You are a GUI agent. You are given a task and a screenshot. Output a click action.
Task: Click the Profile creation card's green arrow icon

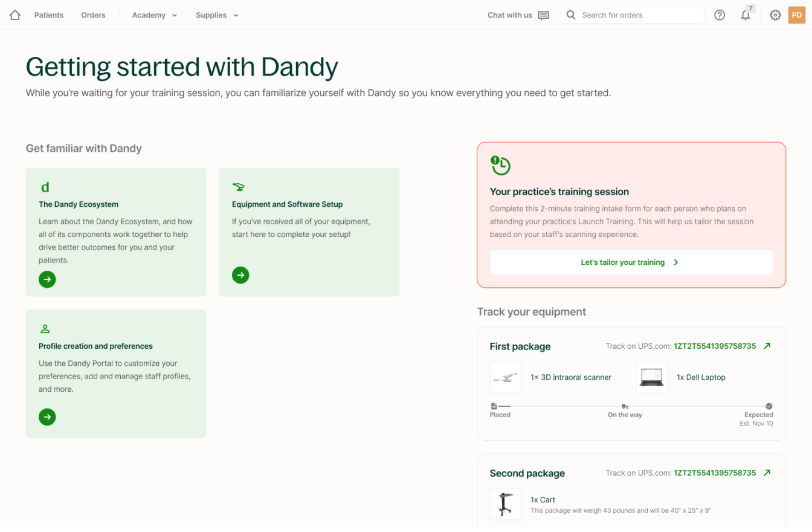click(47, 417)
